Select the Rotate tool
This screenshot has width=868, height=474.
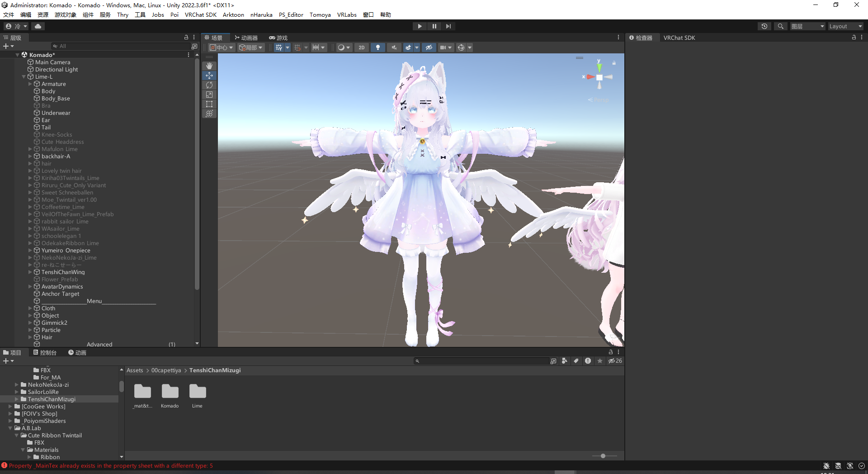[209, 85]
